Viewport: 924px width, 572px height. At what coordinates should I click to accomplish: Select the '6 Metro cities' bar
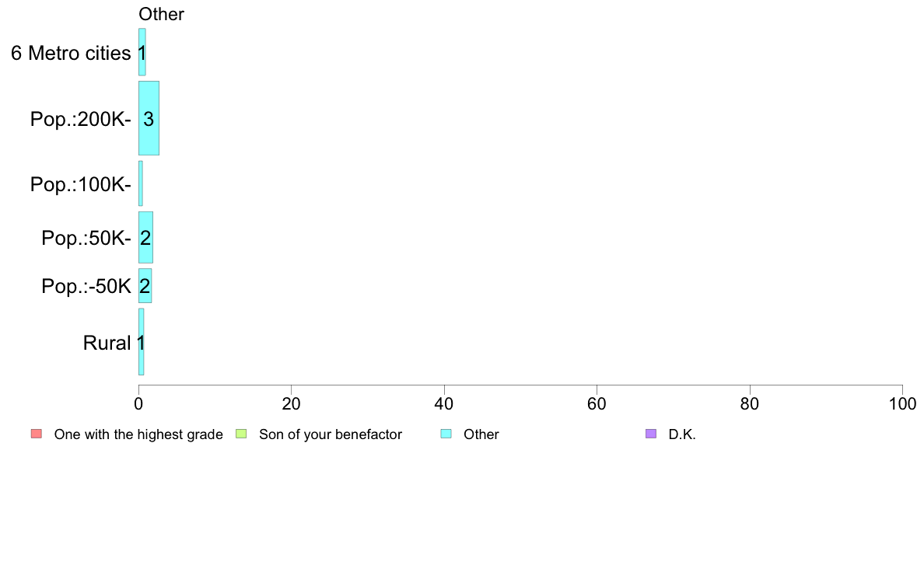click(142, 52)
